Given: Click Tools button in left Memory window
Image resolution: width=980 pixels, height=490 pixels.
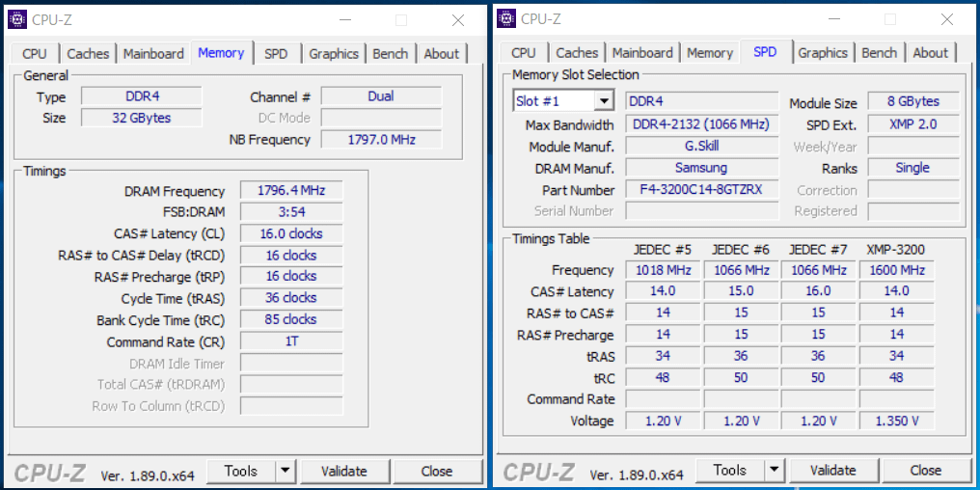Looking at the screenshot, I should pyautogui.click(x=241, y=471).
